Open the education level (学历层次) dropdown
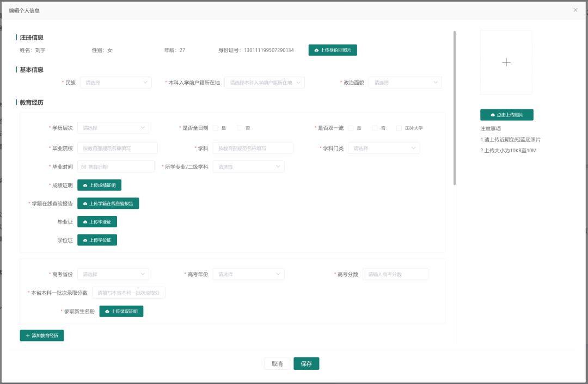 (x=113, y=128)
